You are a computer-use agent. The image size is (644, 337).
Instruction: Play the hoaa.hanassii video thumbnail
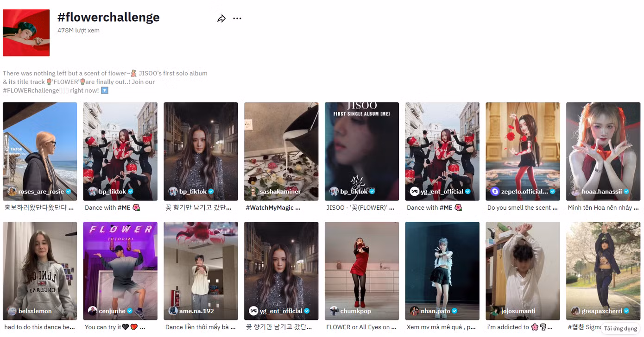[603, 151]
